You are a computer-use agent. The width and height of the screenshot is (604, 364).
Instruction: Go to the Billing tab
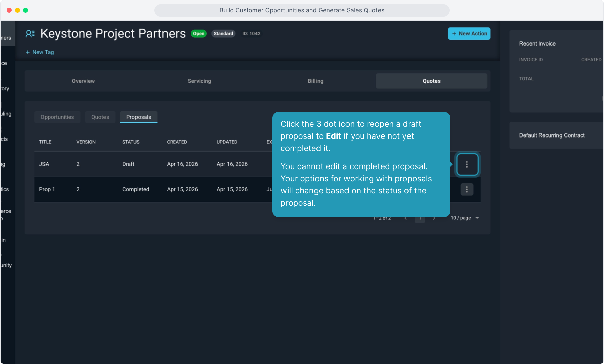315,81
